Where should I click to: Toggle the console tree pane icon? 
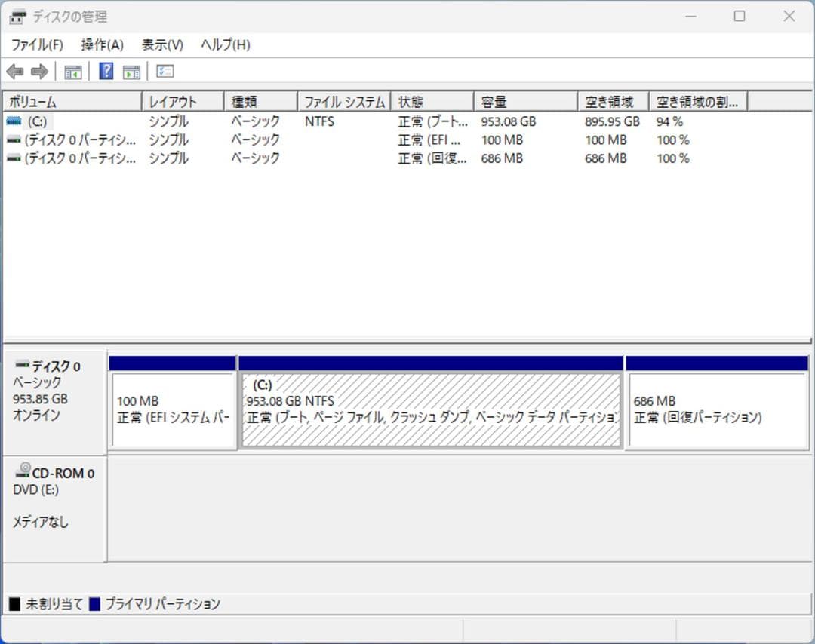[x=72, y=71]
